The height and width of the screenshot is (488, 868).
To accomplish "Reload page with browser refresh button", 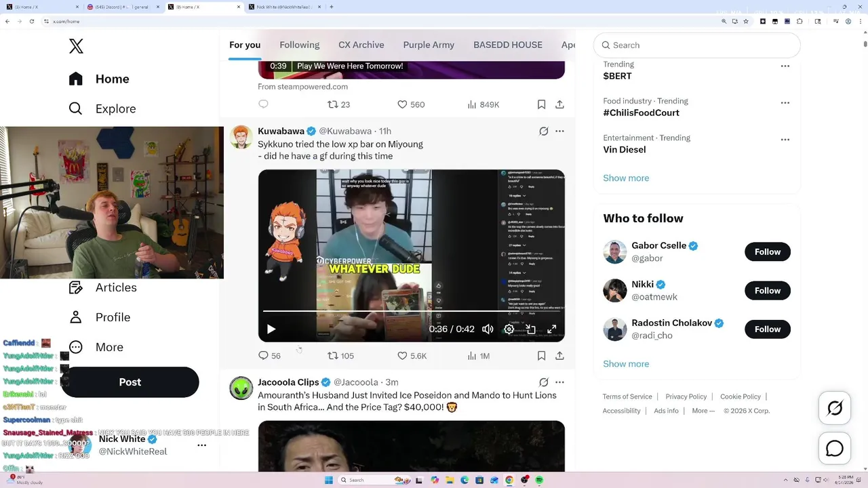I will point(31,22).
